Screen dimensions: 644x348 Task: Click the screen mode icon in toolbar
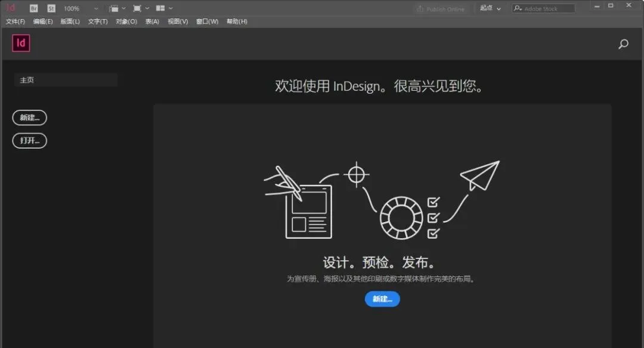[x=137, y=8]
